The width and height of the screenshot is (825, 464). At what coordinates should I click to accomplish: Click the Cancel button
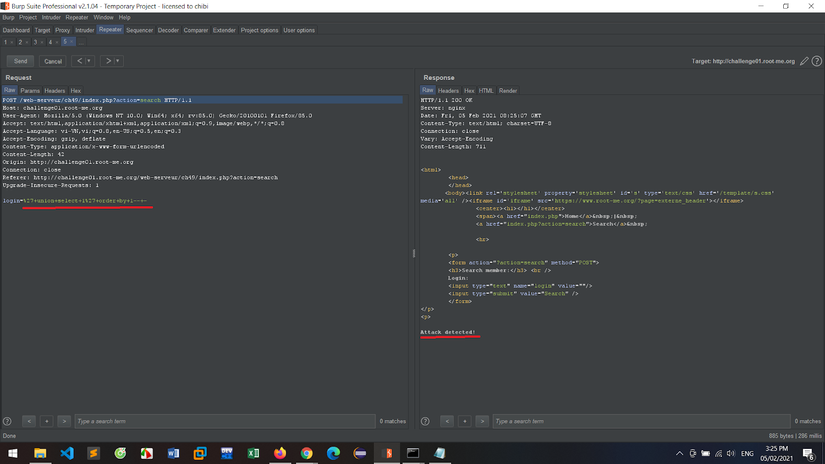coord(53,61)
